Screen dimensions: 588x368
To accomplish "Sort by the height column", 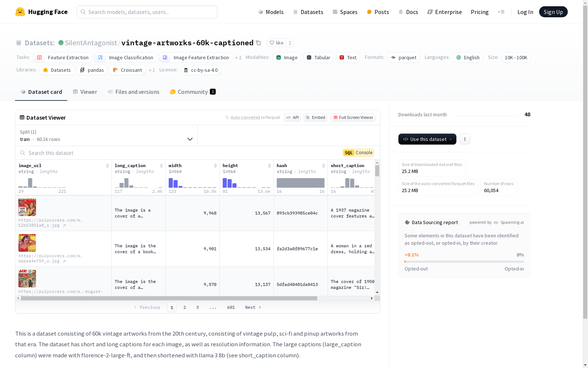I will [x=269, y=166].
